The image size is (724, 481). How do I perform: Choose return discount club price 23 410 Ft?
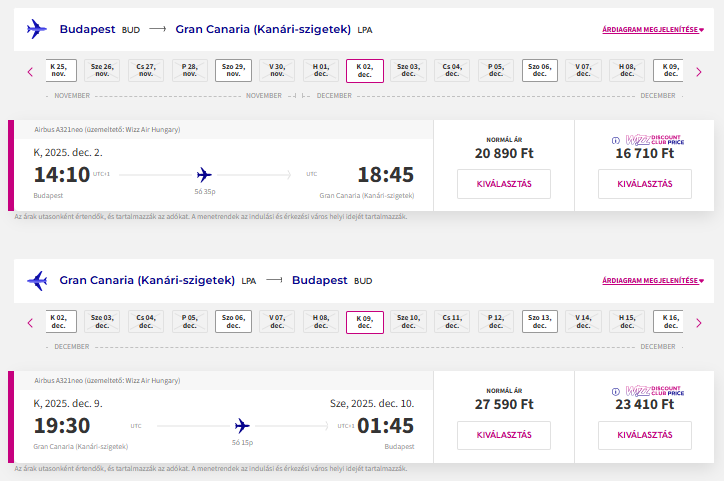point(645,435)
